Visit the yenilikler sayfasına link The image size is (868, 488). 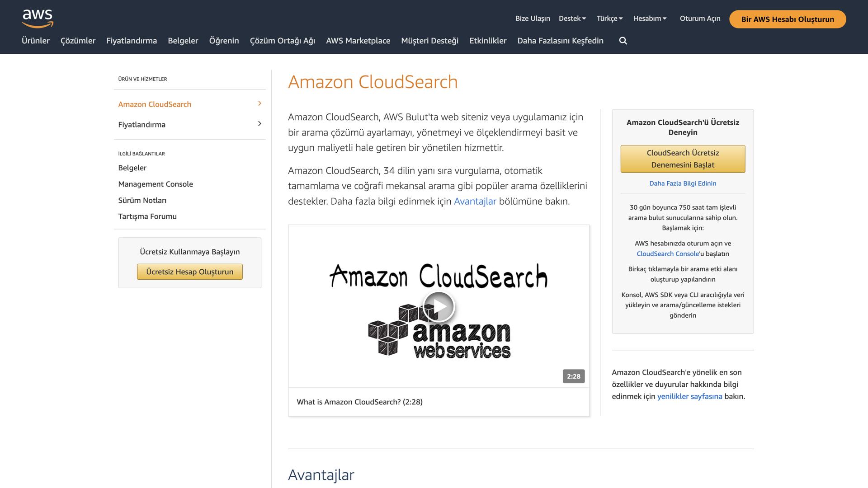[x=689, y=396]
